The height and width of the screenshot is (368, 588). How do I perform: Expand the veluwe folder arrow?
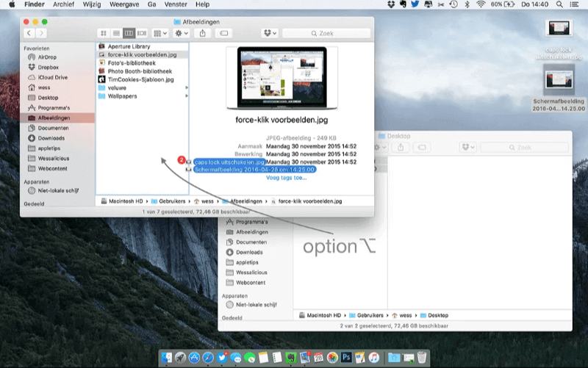point(187,87)
